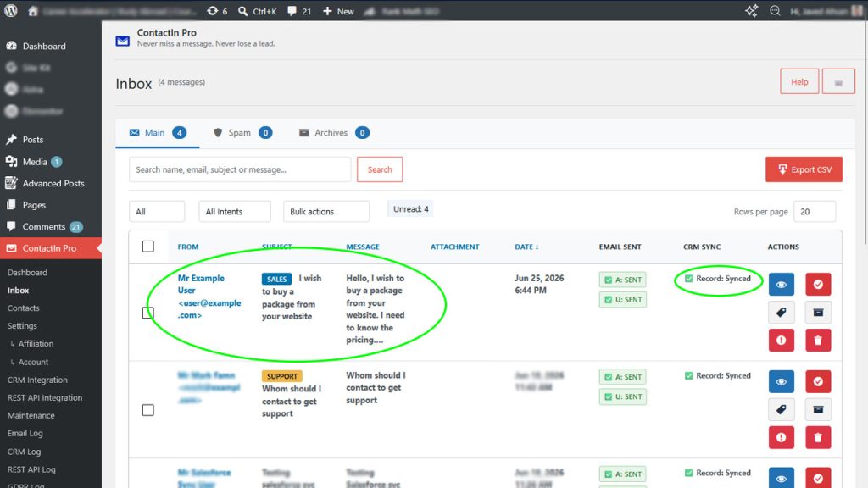
Task: View the third row message
Action: point(781,478)
